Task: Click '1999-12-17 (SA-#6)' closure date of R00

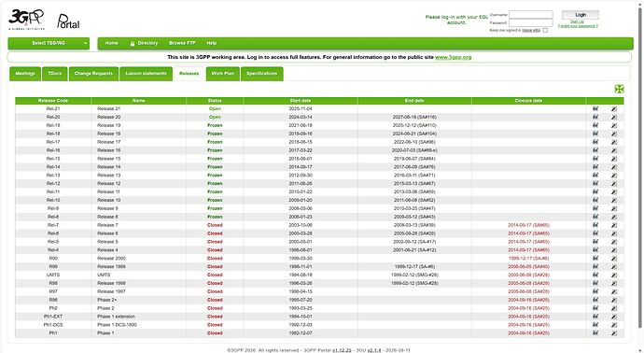Action: (528, 259)
